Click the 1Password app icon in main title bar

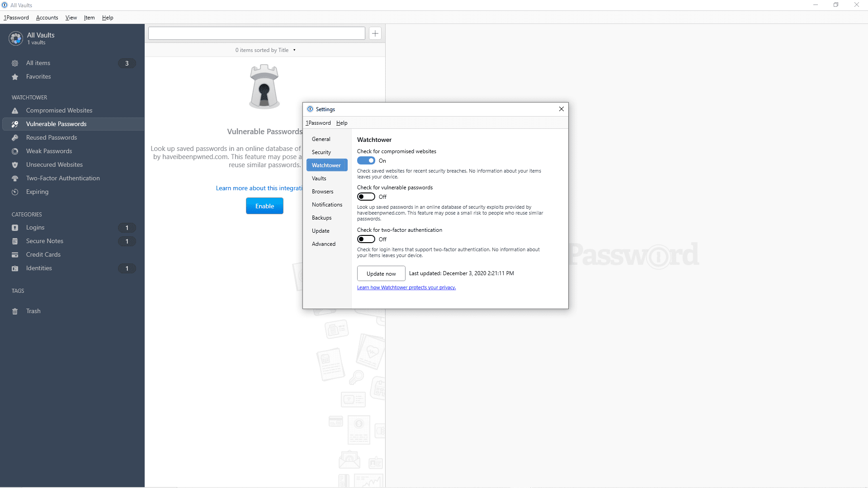(5, 5)
